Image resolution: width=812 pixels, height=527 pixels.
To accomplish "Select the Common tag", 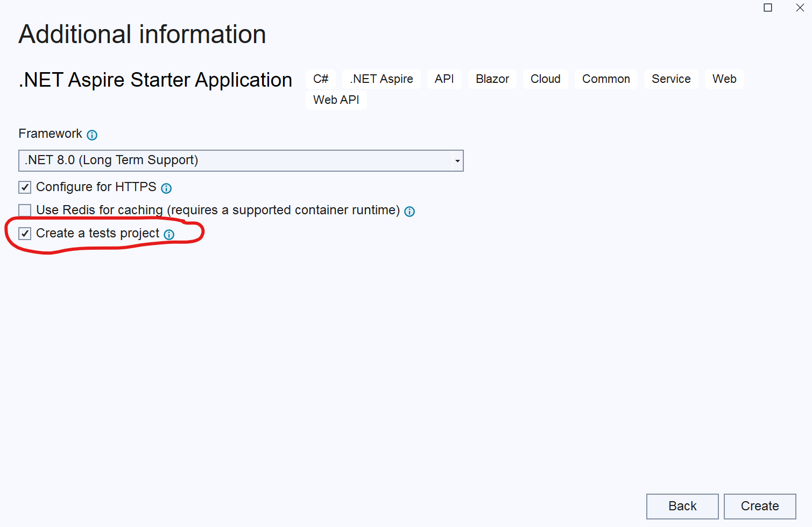I will [x=606, y=79].
